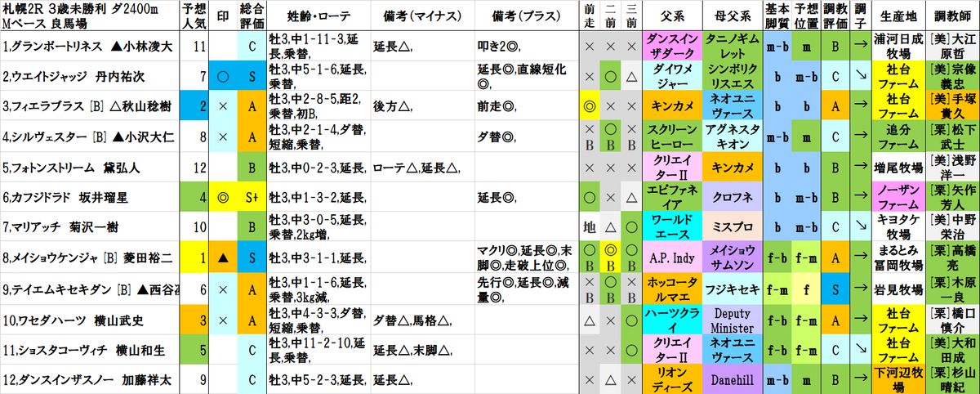Image resolution: width=980 pixels, height=394 pixels.
Task: Click the 基本脚質 column header
Action: (779, 16)
